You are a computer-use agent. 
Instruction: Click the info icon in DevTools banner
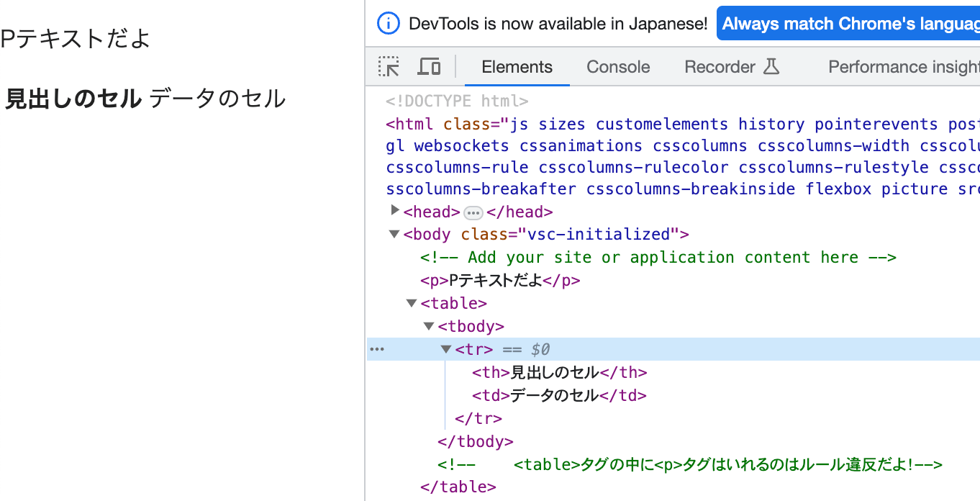389,24
